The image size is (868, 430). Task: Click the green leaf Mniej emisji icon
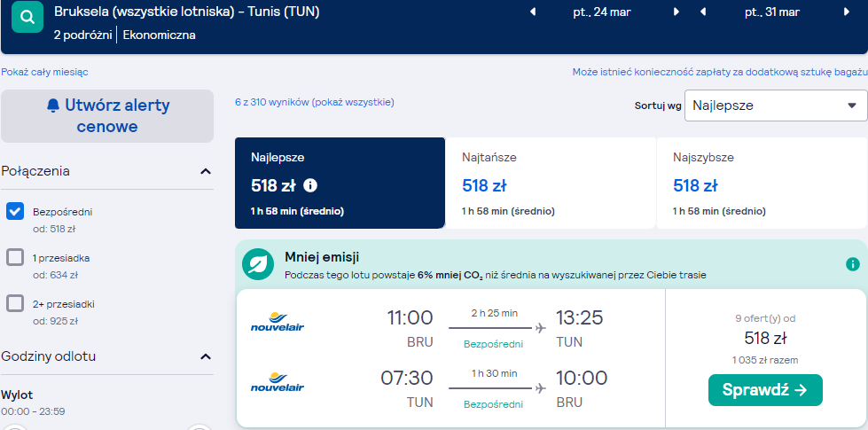tap(258, 265)
